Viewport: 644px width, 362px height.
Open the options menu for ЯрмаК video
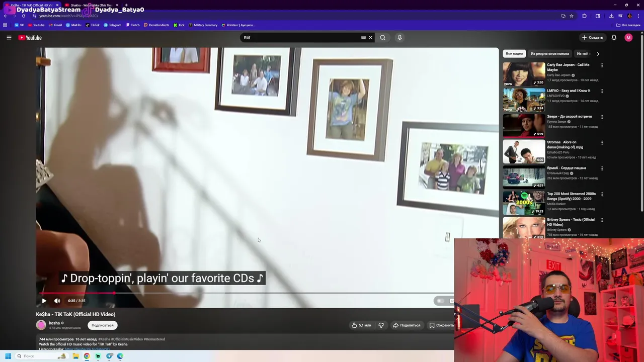pos(602,168)
